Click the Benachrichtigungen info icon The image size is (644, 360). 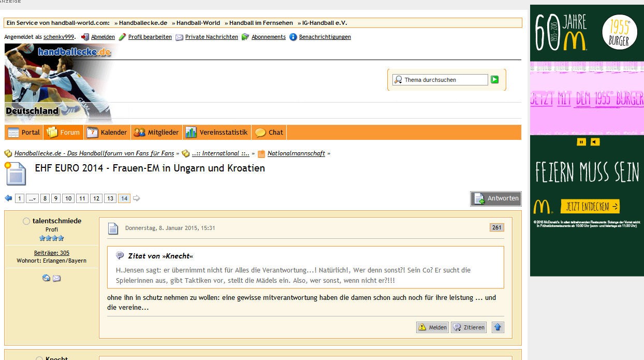(293, 37)
